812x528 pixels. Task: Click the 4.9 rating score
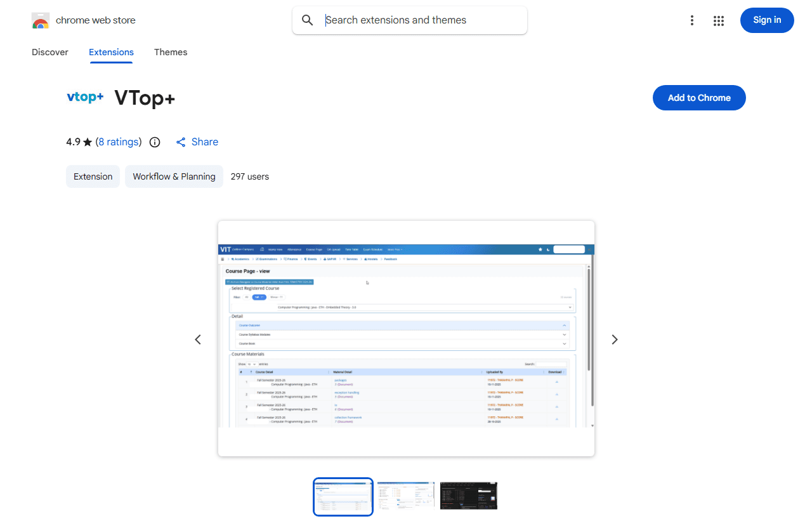coord(73,142)
